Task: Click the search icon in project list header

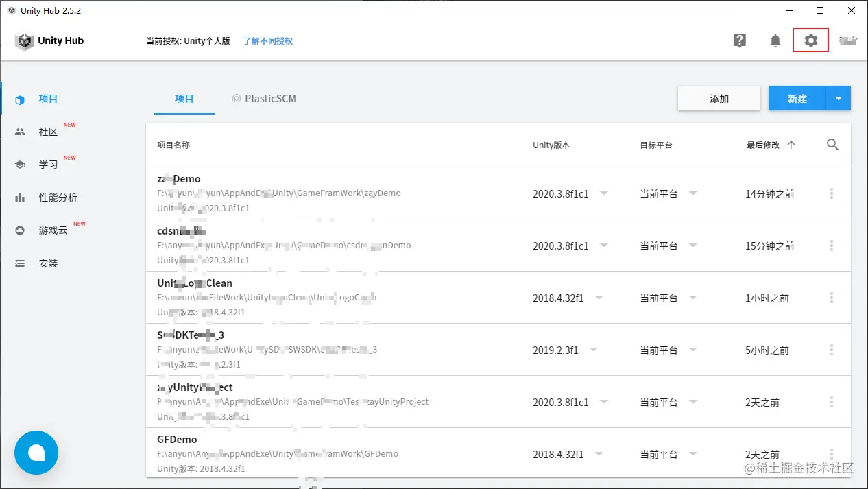Action: (832, 145)
